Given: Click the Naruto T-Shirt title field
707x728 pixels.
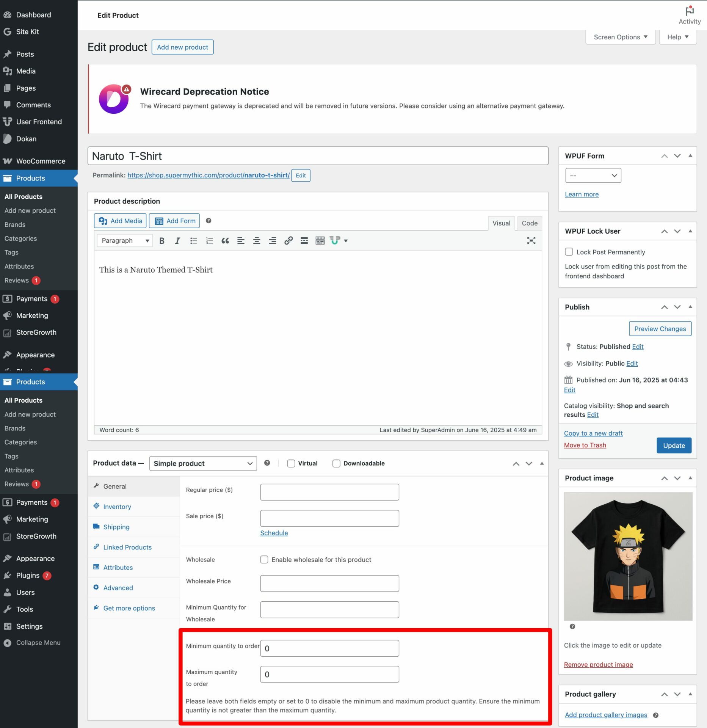Looking at the screenshot, I should (318, 156).
